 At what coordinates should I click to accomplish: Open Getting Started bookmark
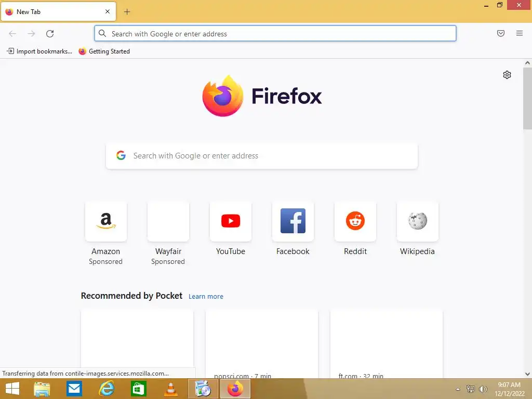104,51
